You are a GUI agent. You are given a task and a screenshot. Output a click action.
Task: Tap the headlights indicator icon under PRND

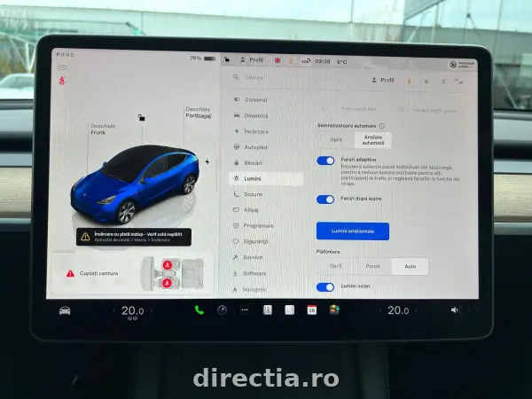pos(61,67)
